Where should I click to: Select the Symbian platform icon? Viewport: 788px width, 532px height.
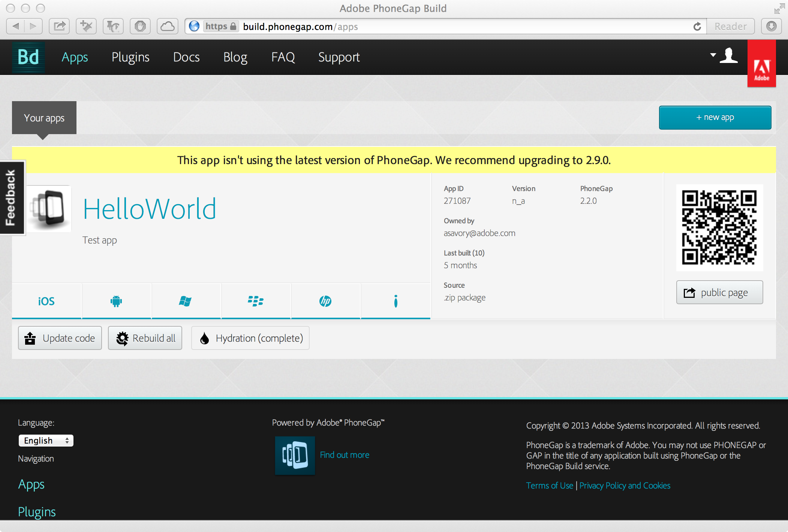click(395, 300)
